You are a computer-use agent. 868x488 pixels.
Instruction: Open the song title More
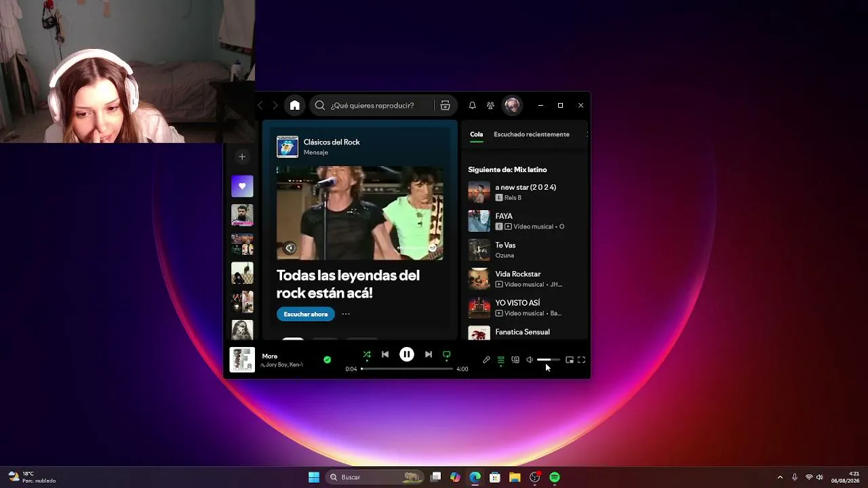270,357
